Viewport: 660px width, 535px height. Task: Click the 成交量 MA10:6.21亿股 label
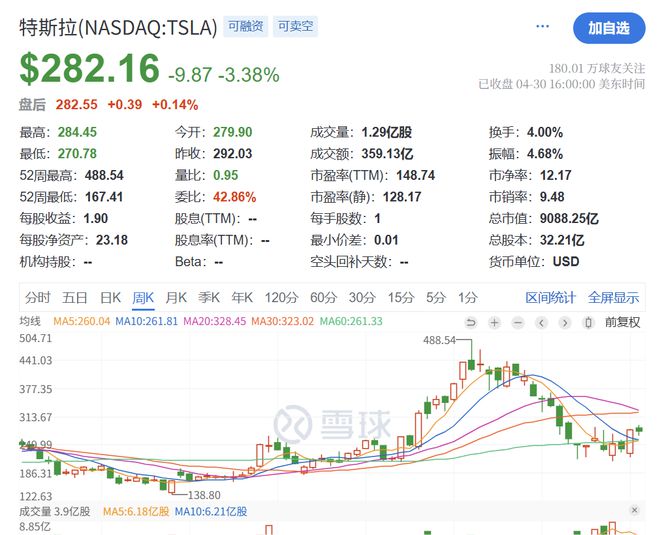coord(211,511)
